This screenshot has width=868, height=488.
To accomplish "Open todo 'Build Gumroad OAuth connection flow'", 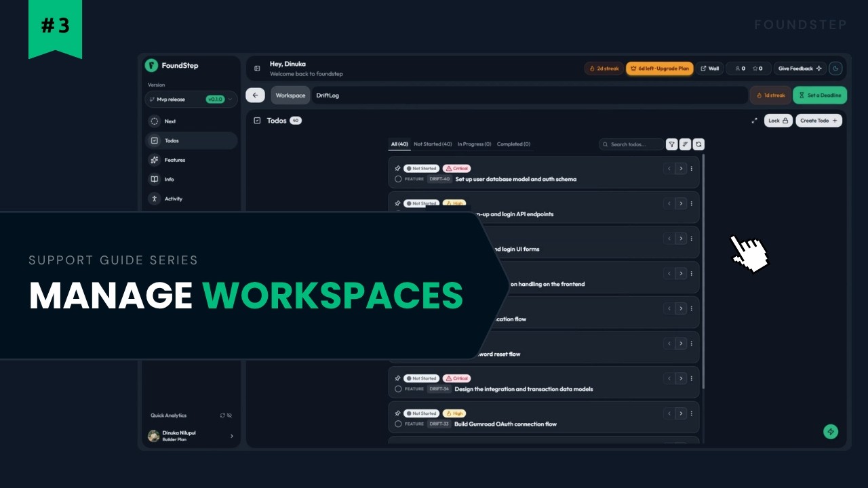I will (x=505, y=424).
